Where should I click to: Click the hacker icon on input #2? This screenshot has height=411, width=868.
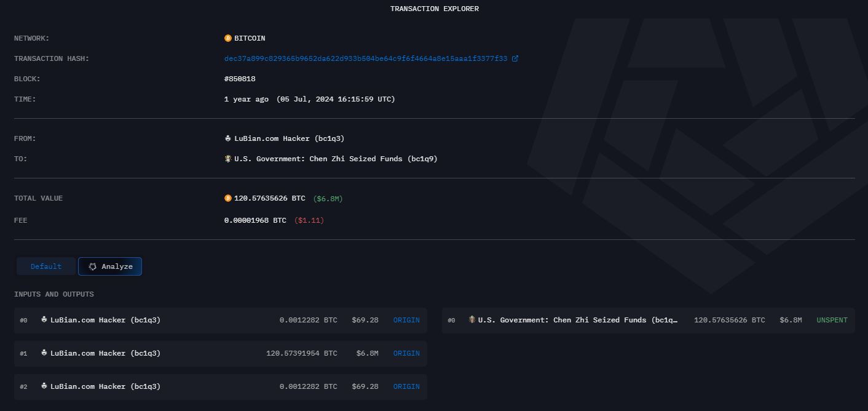click(42, 386)
